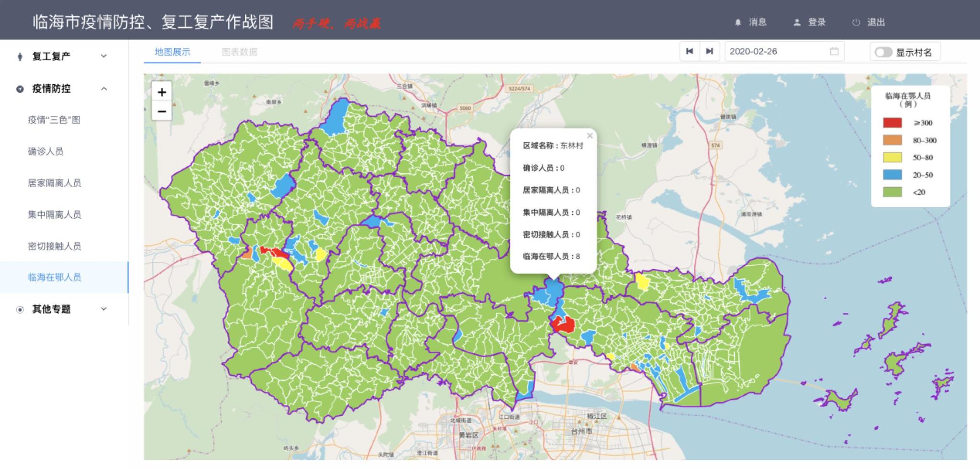Click the 退出 power icon

[x=856, y=22]
